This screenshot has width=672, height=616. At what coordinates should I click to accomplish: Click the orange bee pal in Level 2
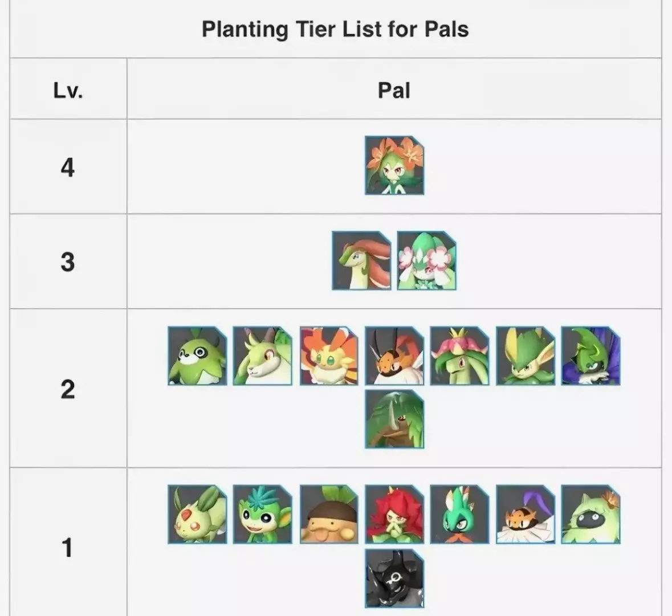(x=394, y=356)
